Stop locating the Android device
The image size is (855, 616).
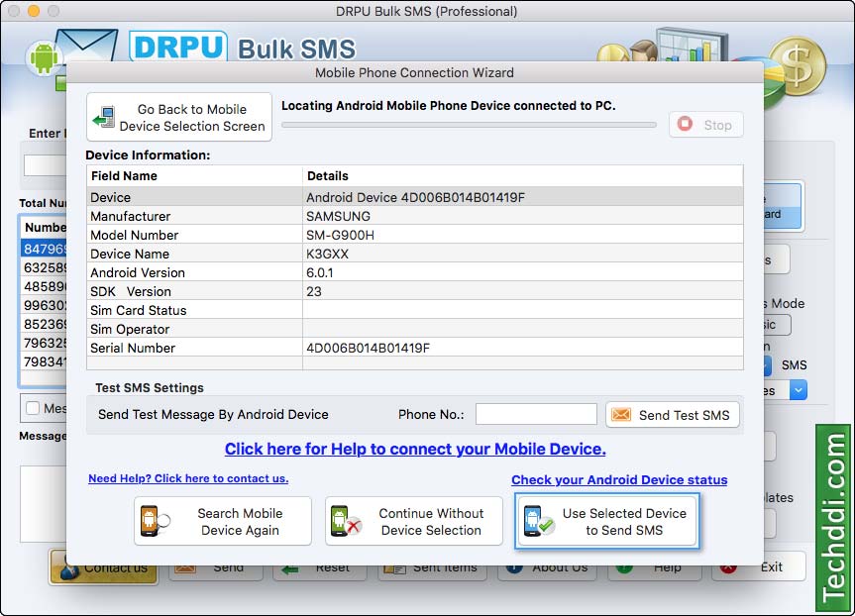click(x=706, y=125)
